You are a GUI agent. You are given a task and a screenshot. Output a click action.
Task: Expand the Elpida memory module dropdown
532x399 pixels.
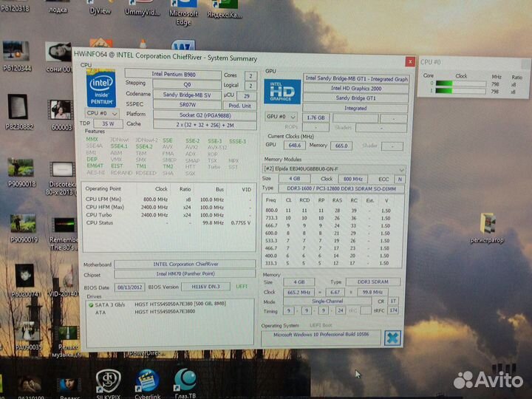[x=334, y=168]
